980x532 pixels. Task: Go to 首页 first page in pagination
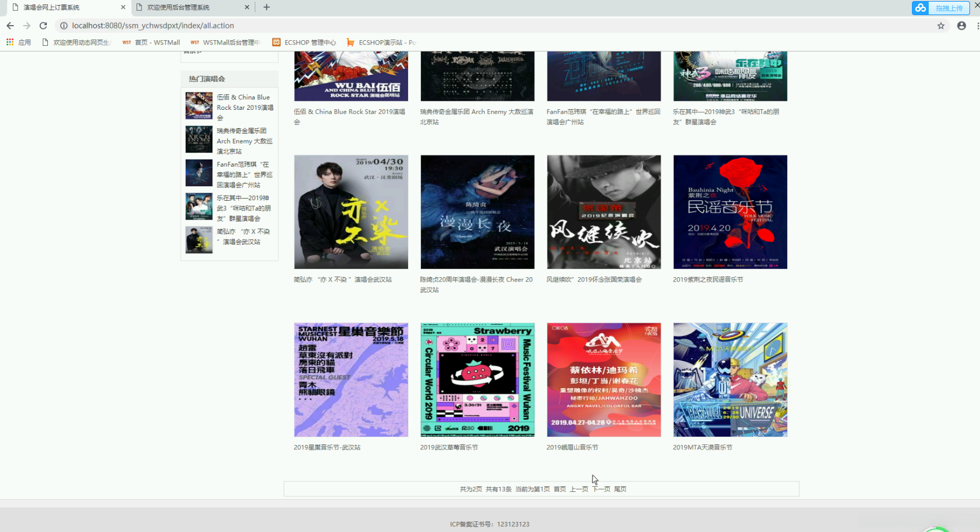[x=560, y=489]
